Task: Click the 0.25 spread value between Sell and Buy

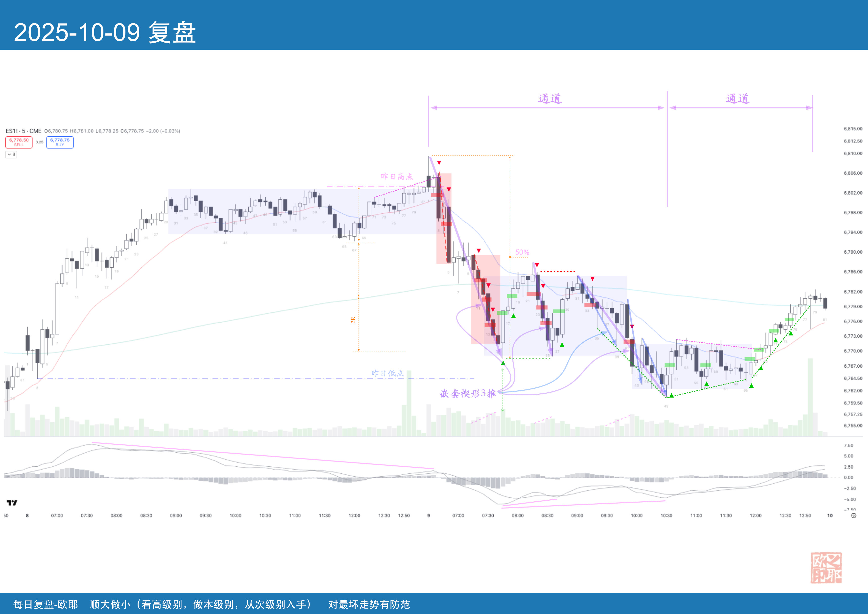Action: pyautogui.click(x=39, y=142)
